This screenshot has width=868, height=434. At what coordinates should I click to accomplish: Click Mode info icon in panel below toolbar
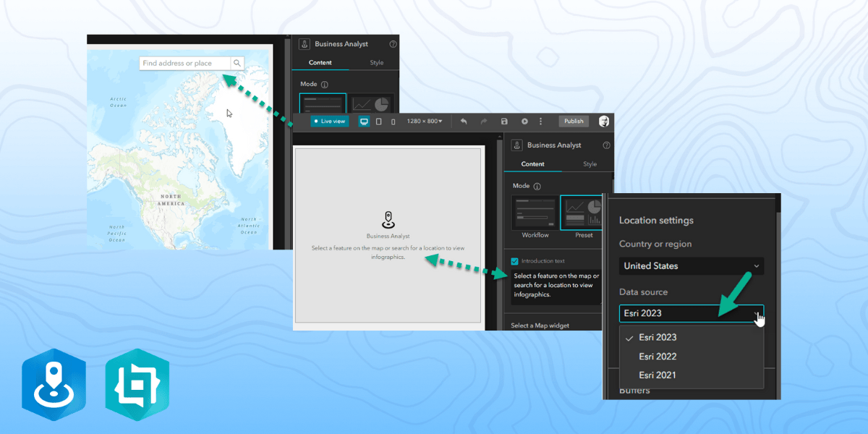click(x=537, y=186)
